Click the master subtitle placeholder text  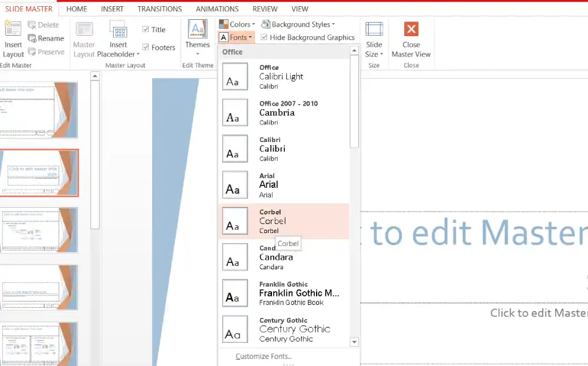[539, 313]
